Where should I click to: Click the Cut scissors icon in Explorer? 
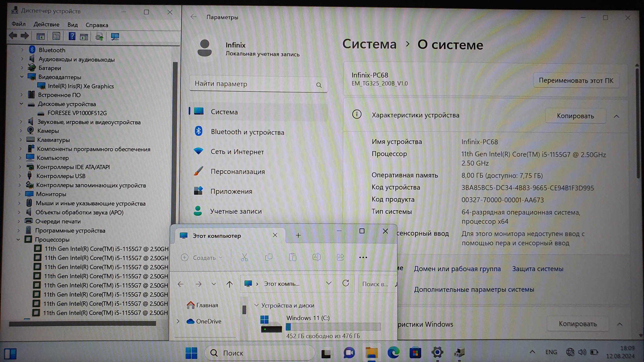pyautogui.click(x=244, y=257)
